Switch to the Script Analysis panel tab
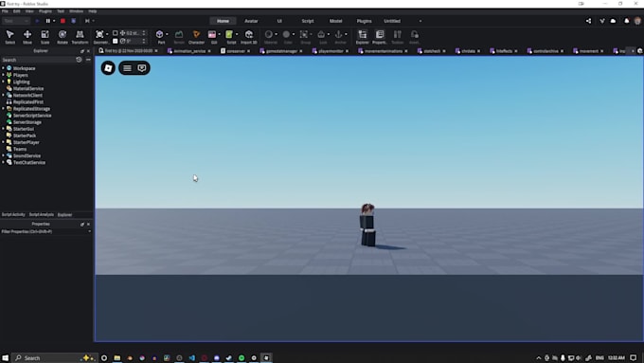Viewport: 644px width, 363px height. tap(42, 214)
